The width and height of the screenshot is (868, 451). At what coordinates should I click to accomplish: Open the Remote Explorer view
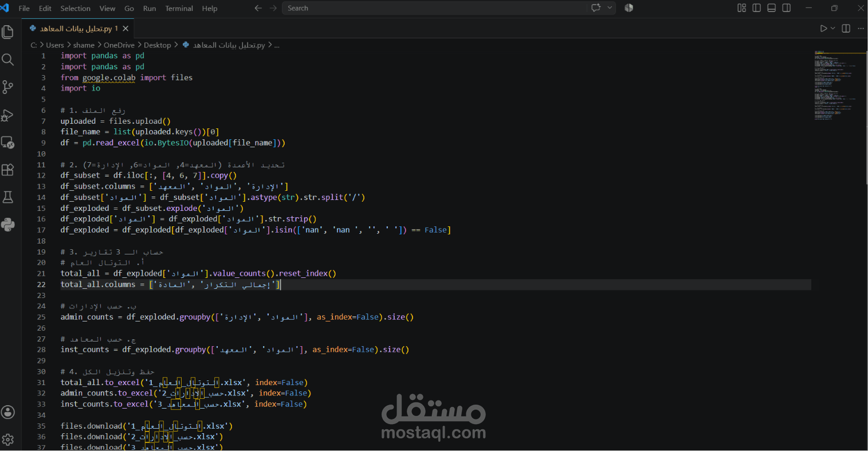8,142
